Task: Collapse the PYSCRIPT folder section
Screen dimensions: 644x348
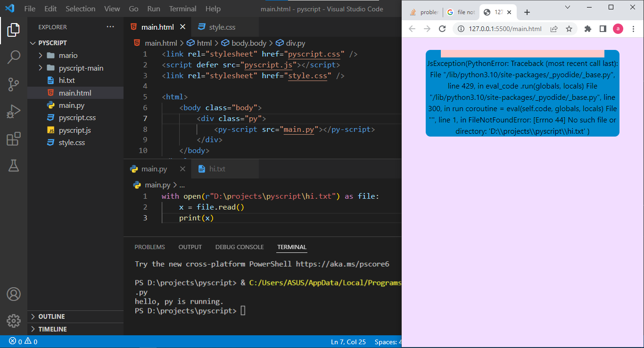Action: (75, 43)
